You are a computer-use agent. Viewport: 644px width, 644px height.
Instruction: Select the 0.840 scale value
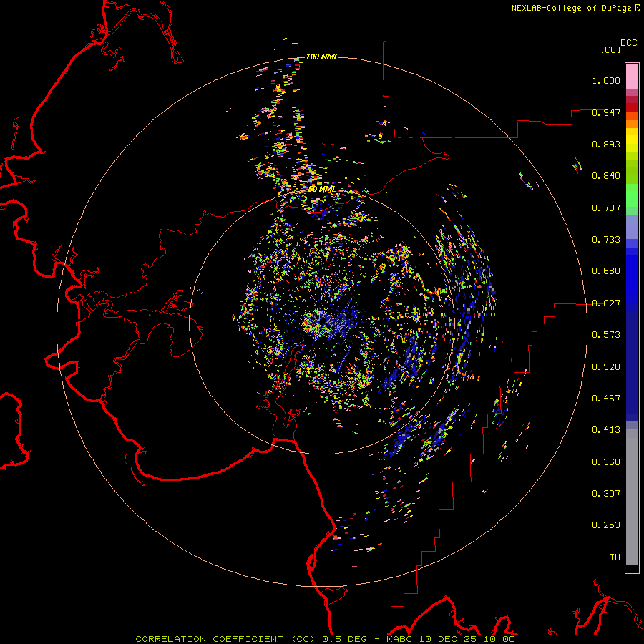click(x=606, y=176)
